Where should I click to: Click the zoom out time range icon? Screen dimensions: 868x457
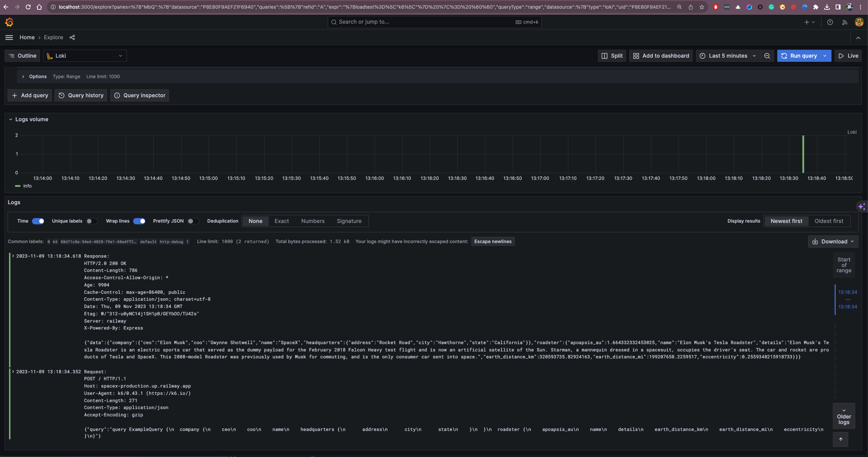[x=767, y=56]
